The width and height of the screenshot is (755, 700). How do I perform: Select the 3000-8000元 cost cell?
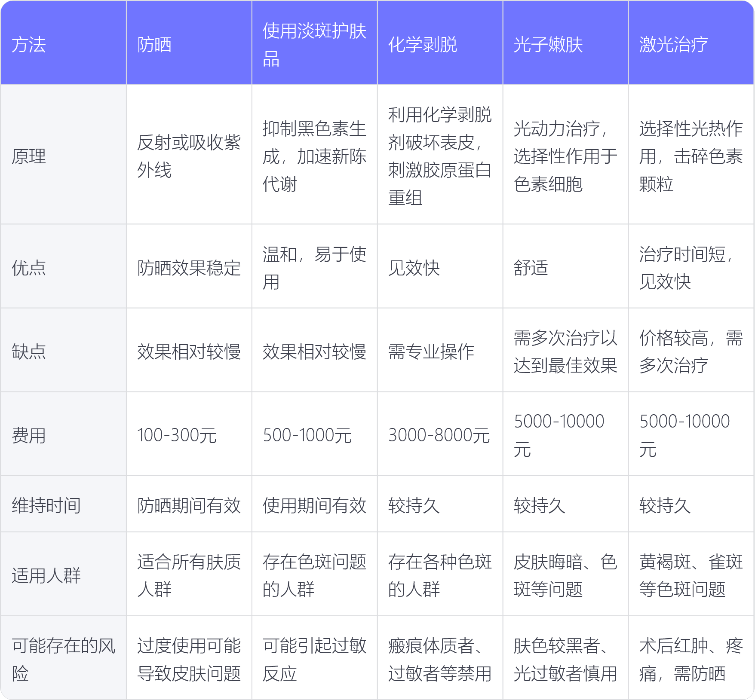(x=439, y=435)
